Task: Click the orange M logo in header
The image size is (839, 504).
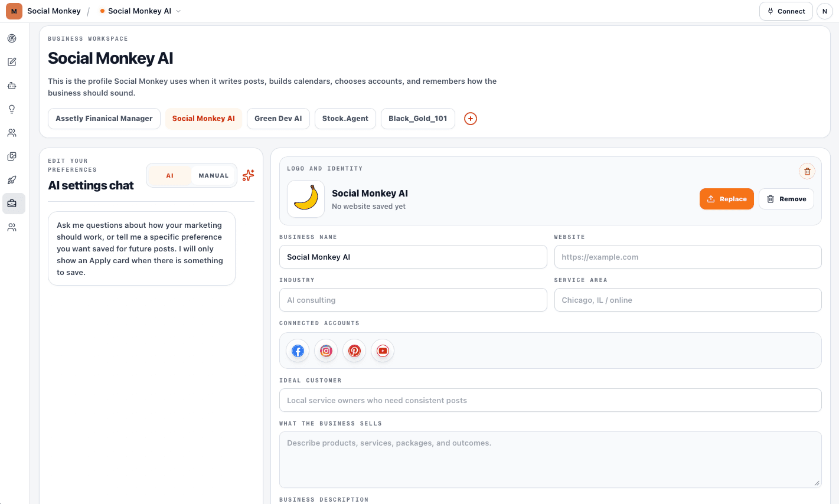Action: pyautogui.click(x=14, y=11)
